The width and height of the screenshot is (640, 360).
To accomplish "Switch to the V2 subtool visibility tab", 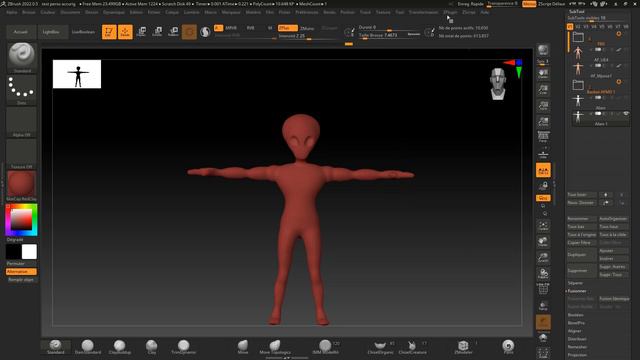I will [578, 27].
